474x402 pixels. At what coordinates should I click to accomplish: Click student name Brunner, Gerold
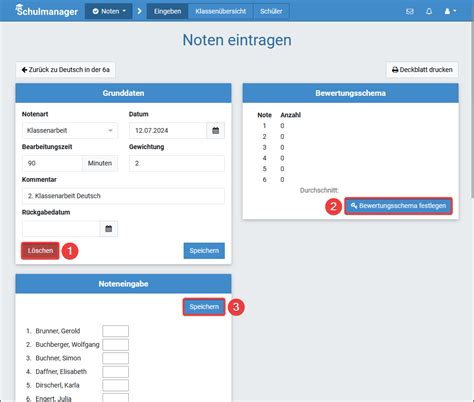(x=58, y=331)
